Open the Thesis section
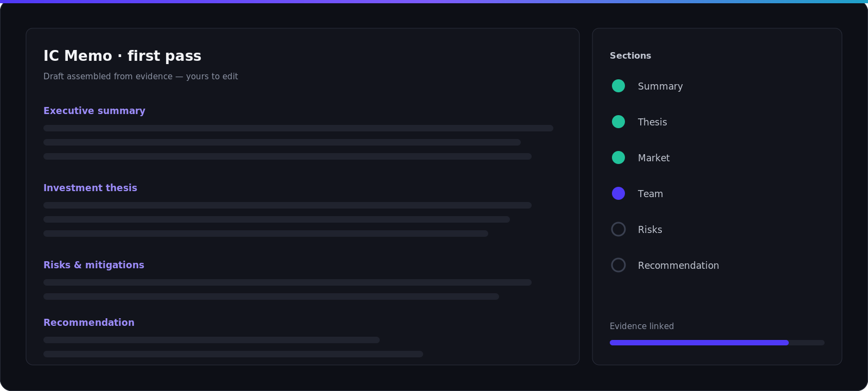The width and height of the screenshot is (868, 391). point(653,122)
